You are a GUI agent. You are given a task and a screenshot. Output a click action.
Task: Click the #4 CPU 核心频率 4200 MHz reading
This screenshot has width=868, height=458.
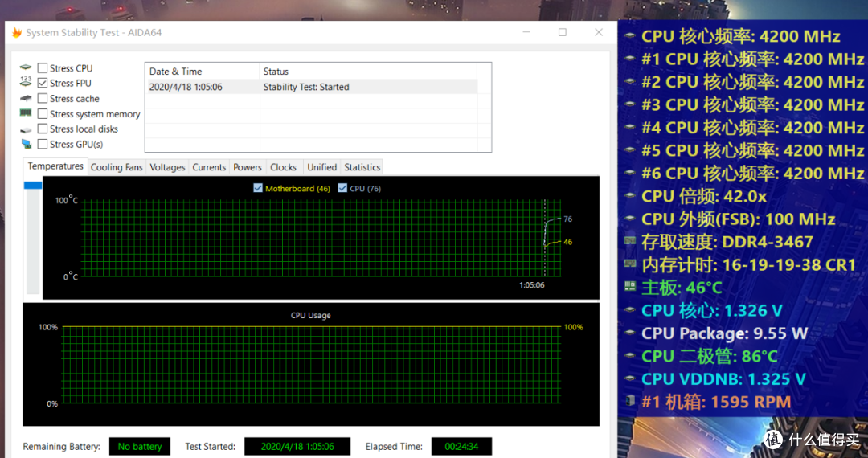click(753, 127)
